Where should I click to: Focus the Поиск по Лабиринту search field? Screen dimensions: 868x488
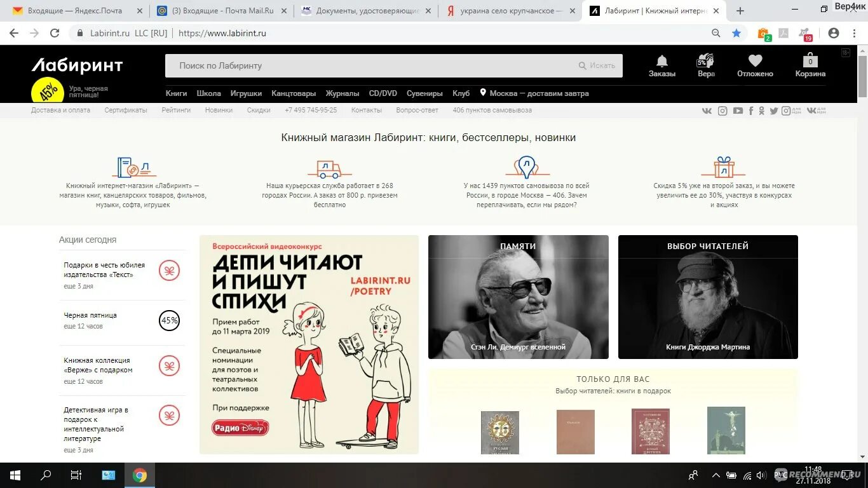[x=372, y=65]
